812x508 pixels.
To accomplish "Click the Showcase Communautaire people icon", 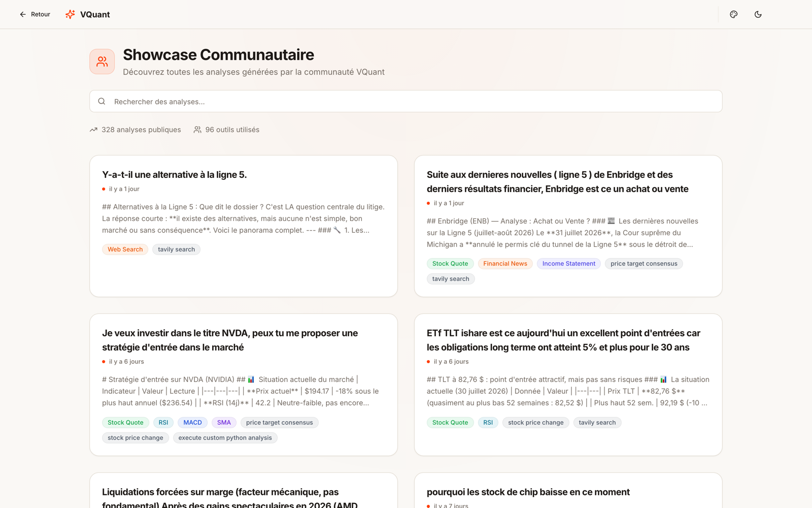I will 102,61.
